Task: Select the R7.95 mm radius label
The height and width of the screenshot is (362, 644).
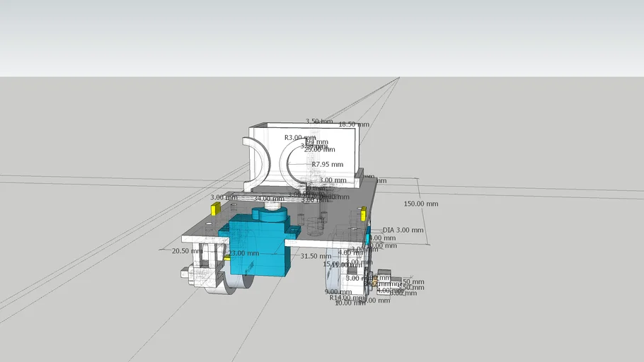Action: (x=328, y=164)
